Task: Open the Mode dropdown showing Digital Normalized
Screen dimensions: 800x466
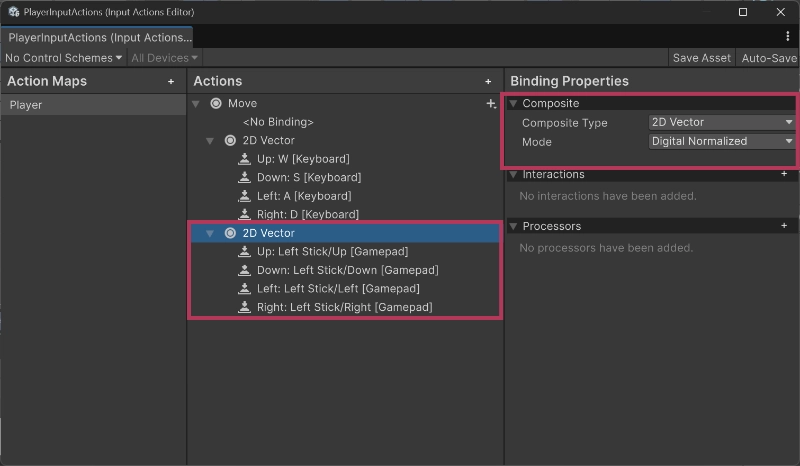Action: (x=720, y=142)
